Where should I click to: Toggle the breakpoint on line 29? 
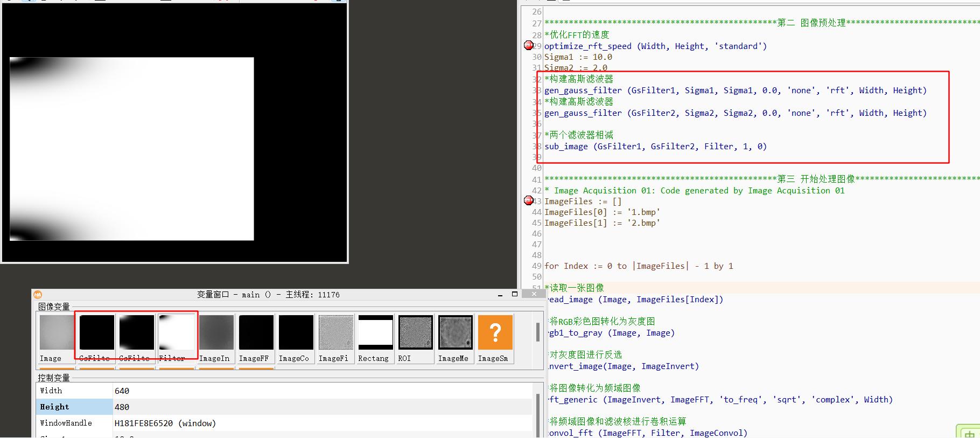pos(528,46)
